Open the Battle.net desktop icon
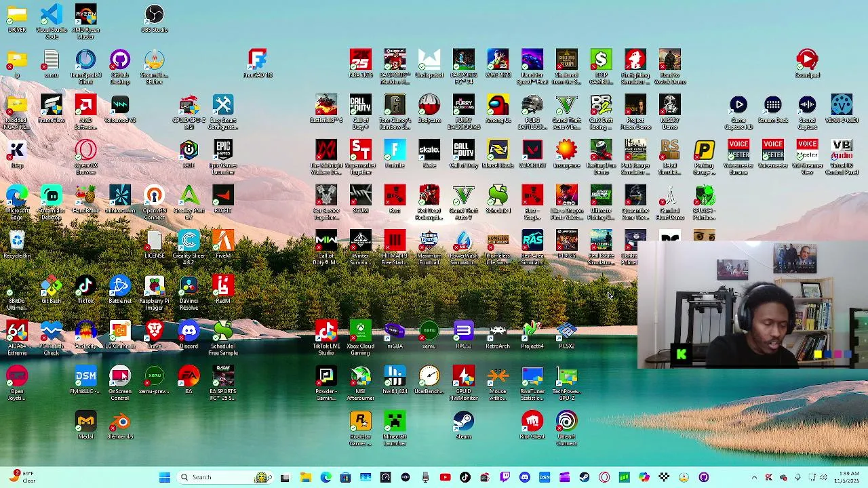The height and width of the screenshot is (488, 868). click(x=120, y=290)
